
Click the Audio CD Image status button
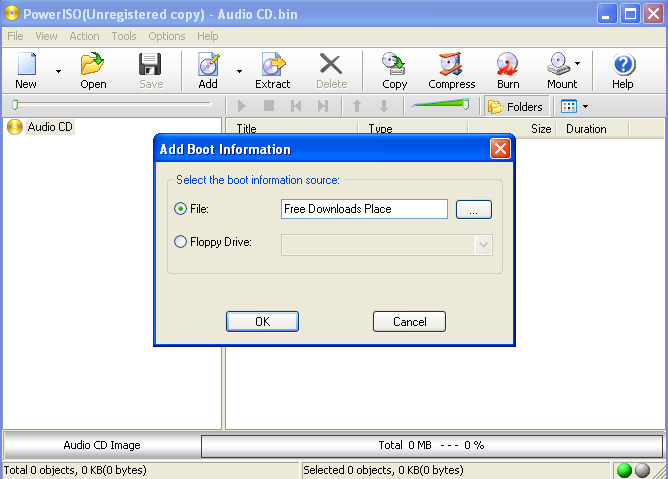(102, 445)
